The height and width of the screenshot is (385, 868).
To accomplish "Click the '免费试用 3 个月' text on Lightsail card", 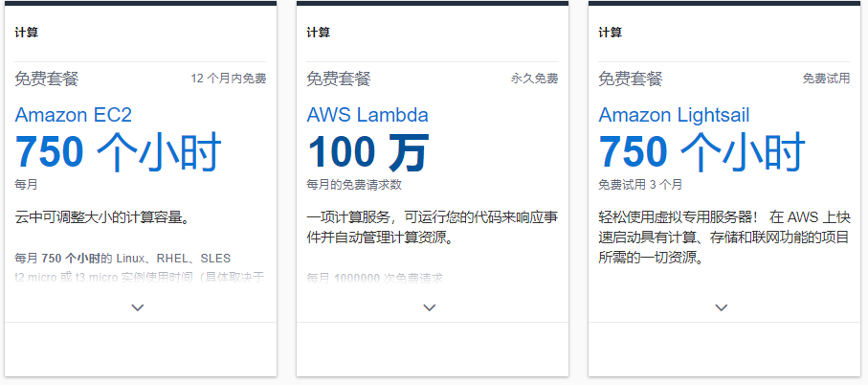I will pos(640,185).
